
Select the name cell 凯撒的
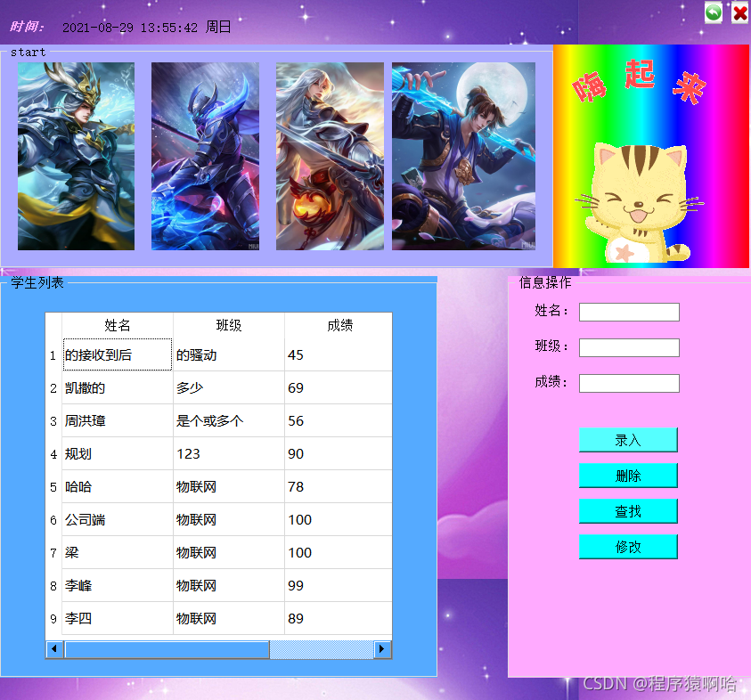(118, 387)
